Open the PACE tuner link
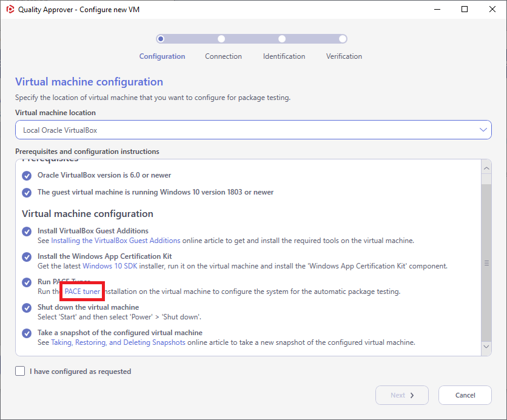507x420 pixels. (x=82, y=292)
